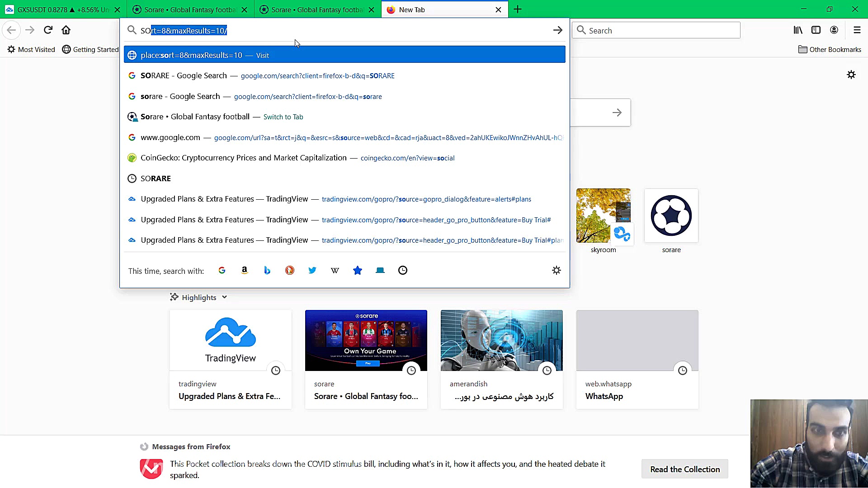The height and width of the screenshot is (488, 868).
Task: Close the New Tab tab
Action: click(x=498, y=9)
